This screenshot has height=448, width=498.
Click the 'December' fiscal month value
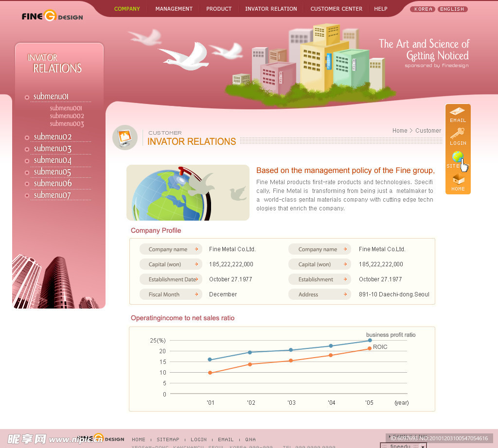223,294
